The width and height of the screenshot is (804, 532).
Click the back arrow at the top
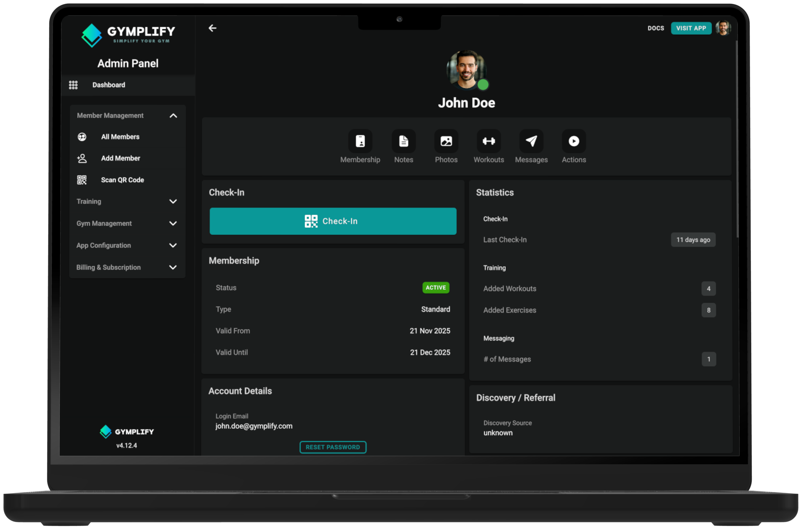click(212, 28)
